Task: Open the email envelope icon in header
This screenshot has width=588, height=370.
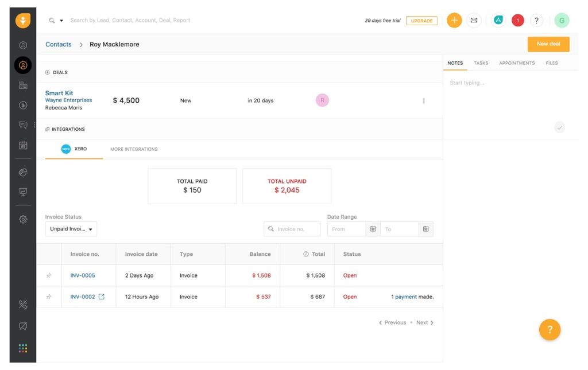Action: (474, 21)
